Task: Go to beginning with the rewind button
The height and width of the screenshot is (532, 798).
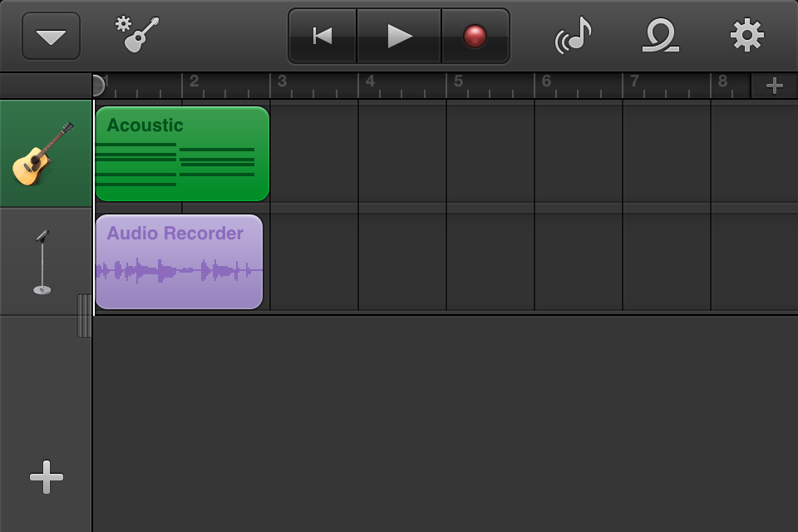Action: [323, 36]
